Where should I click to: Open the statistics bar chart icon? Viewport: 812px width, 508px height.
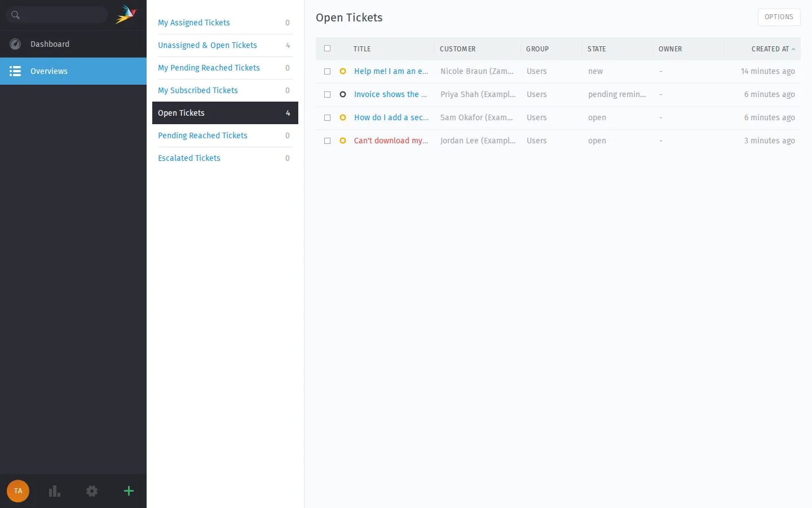click(x=55, y=491)
